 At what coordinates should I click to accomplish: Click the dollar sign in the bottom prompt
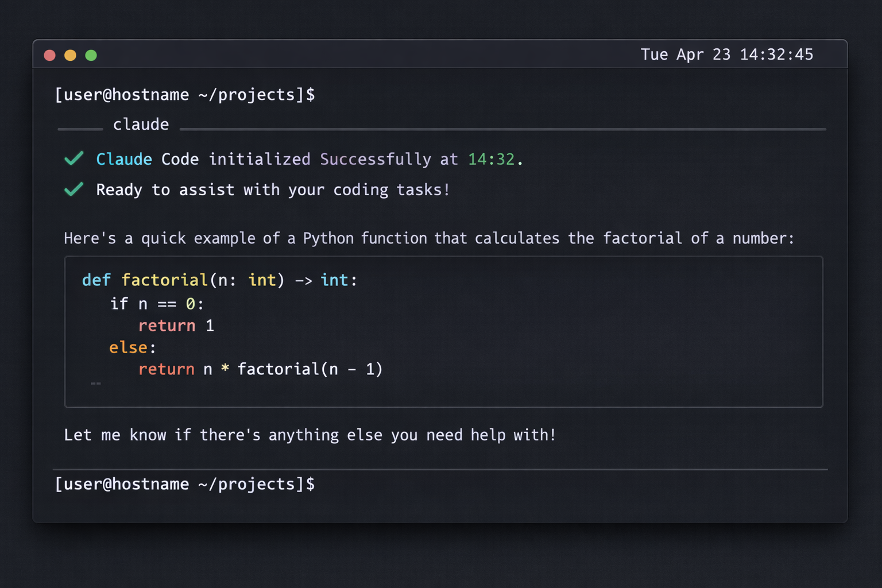click(311, 484)
